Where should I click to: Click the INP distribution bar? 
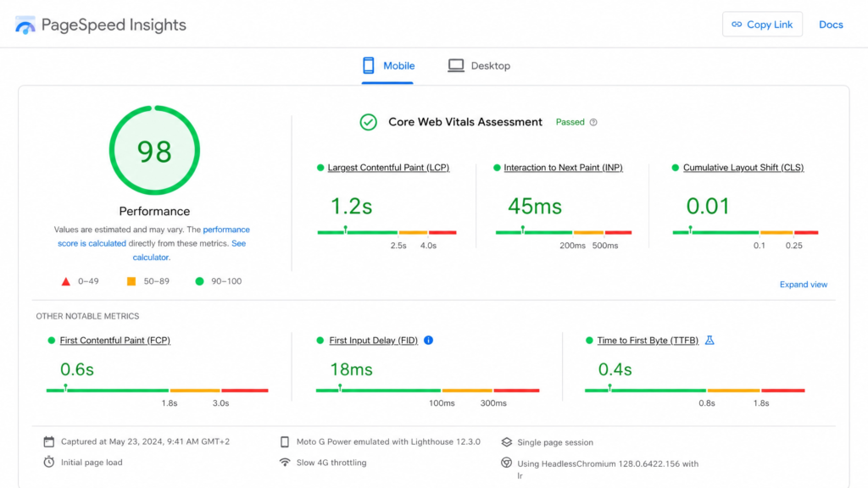[564, 232]
